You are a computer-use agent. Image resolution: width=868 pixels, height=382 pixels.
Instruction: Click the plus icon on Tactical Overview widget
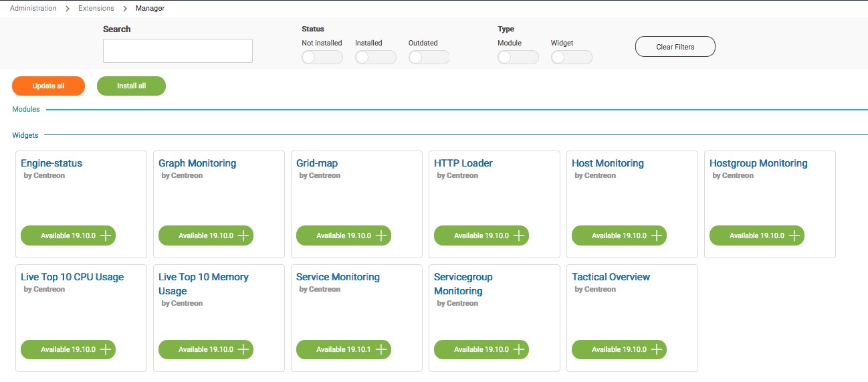click(657, 349)
